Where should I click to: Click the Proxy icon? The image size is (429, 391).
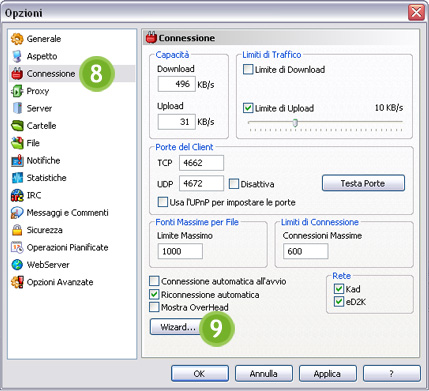17,91
